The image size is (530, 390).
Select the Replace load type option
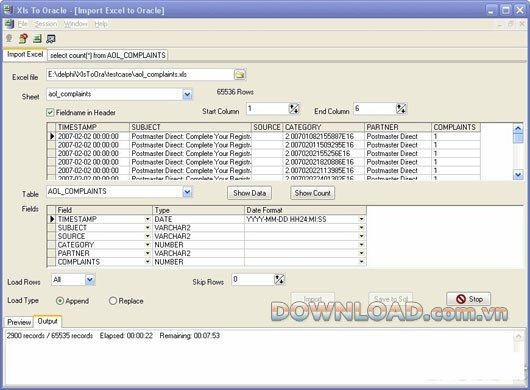pos(113,301)
